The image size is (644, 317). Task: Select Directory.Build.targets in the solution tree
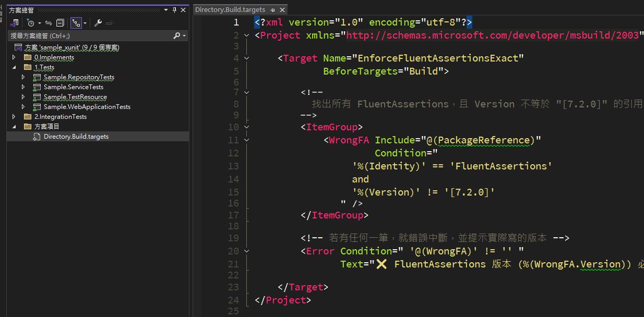pyautogui.click(x=76, y=137)
